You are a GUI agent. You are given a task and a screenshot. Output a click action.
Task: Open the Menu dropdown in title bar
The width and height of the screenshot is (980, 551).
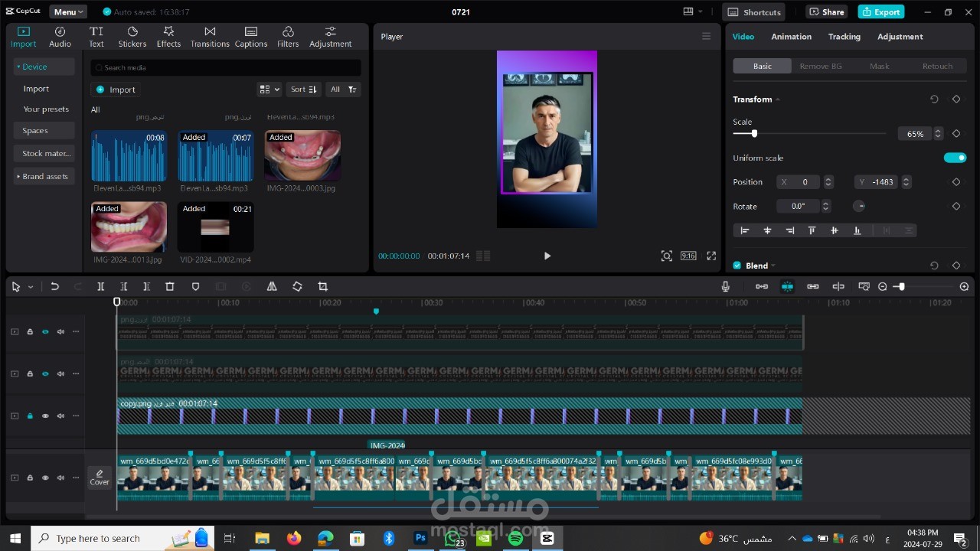click(68, 11)
